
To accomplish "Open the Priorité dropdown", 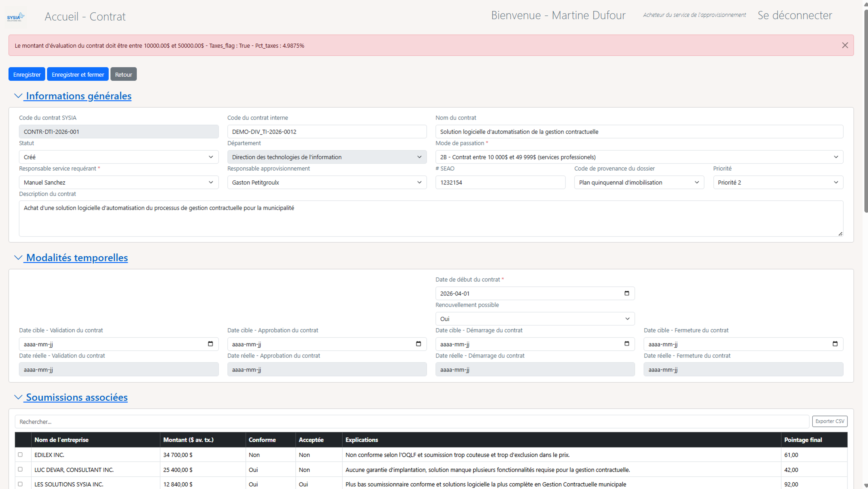I will click(778, 182).
